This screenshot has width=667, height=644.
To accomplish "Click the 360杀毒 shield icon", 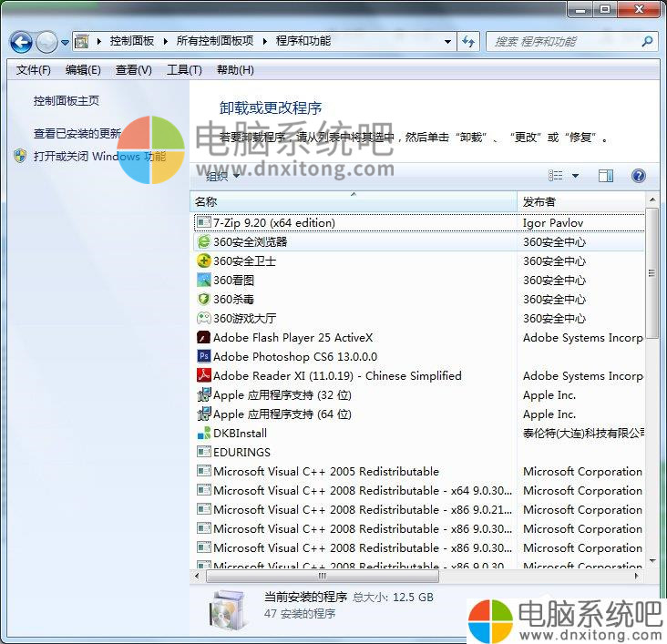I will click(x=204, y=299).
